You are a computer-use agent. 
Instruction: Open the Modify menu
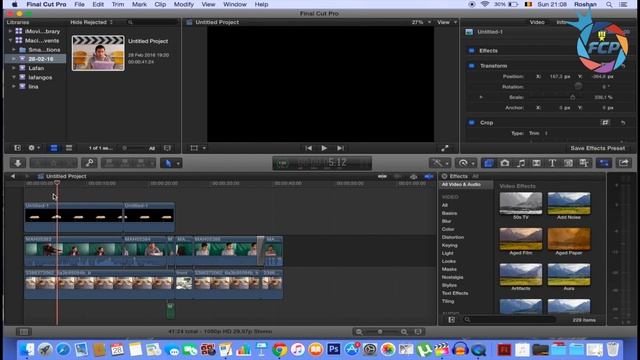pyautogui.click(x=184, y=4)
